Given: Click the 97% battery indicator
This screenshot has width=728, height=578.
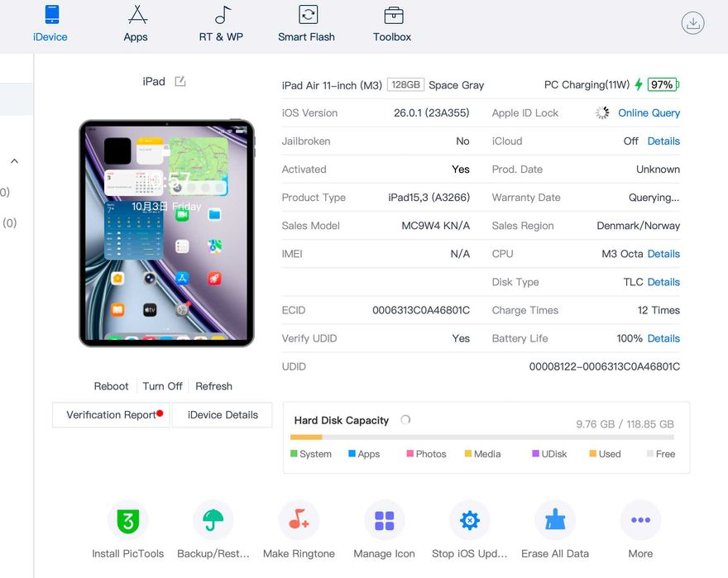Looking at the screenshot, I should coord(663,84).
